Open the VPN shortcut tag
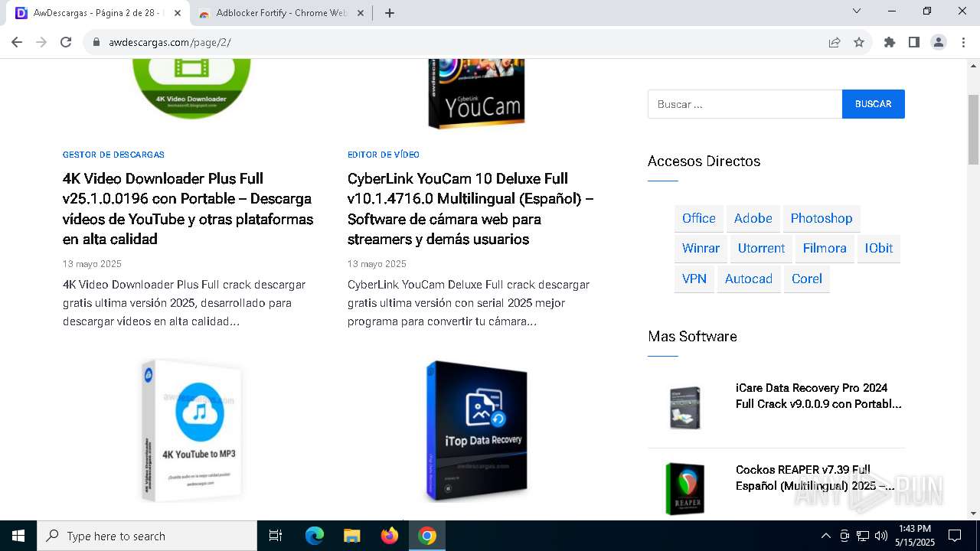 [x=694, y=279]
